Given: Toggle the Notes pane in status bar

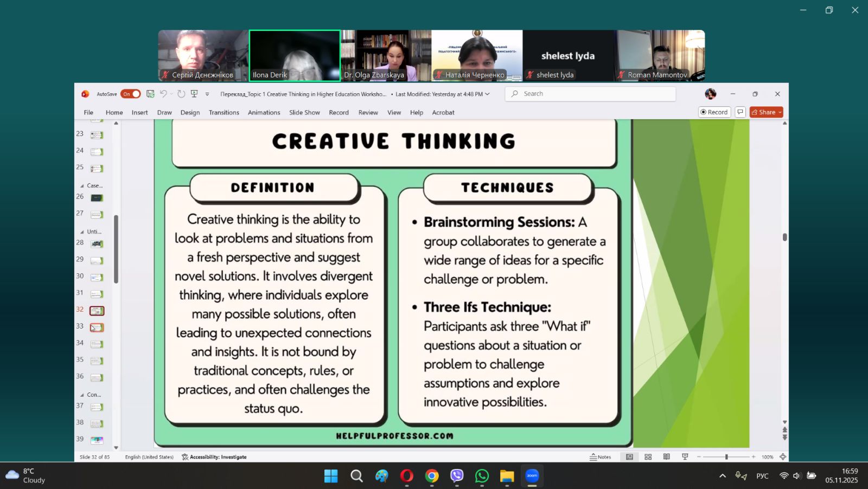Looking at the screenshot, I should [601, 457].
